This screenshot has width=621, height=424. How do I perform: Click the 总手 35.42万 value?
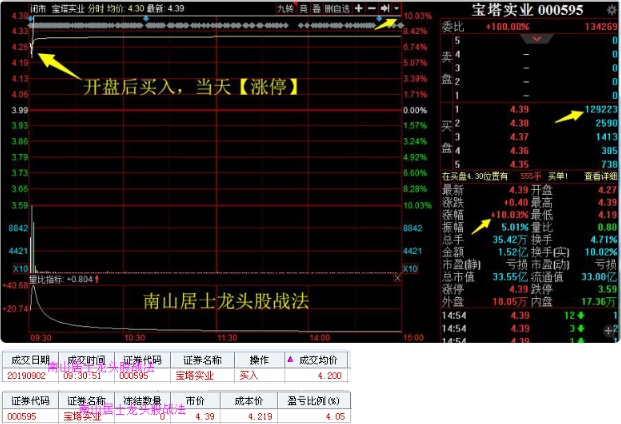click(x=510, y=240)
